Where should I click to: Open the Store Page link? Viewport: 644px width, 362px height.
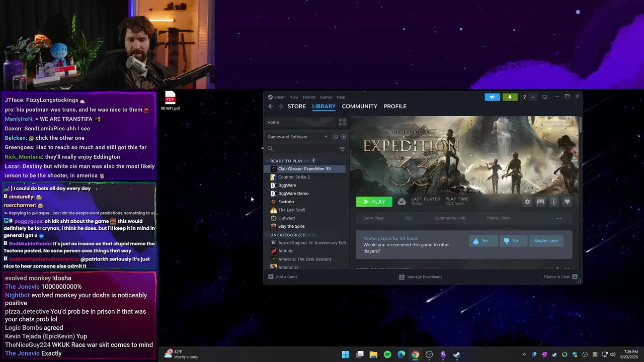373,218
